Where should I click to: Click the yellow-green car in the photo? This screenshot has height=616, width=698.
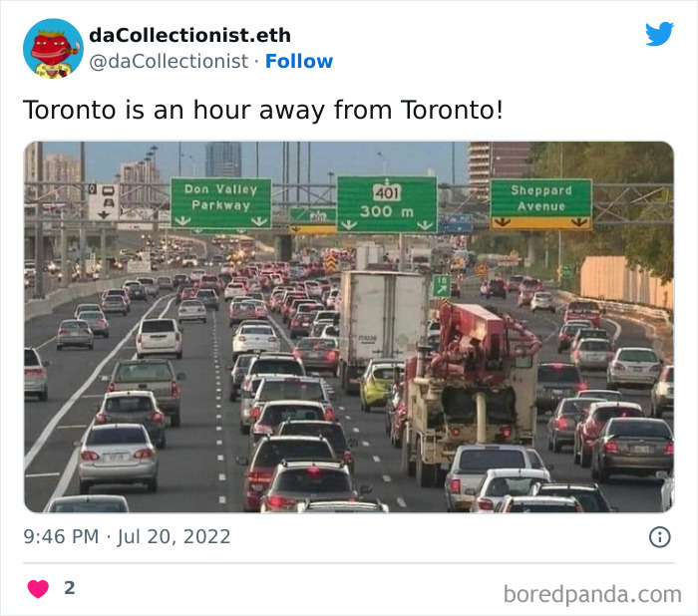[378, 385]
